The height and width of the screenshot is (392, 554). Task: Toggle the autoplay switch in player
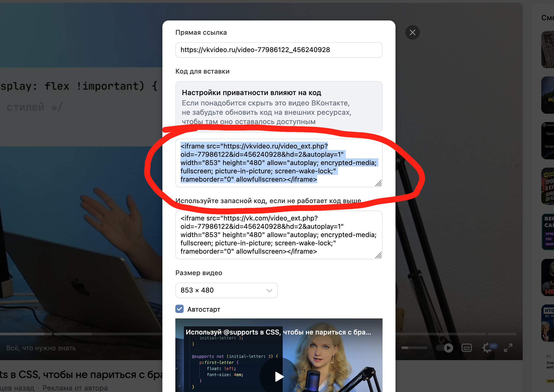pyautogui.click(x=445, y=348)
